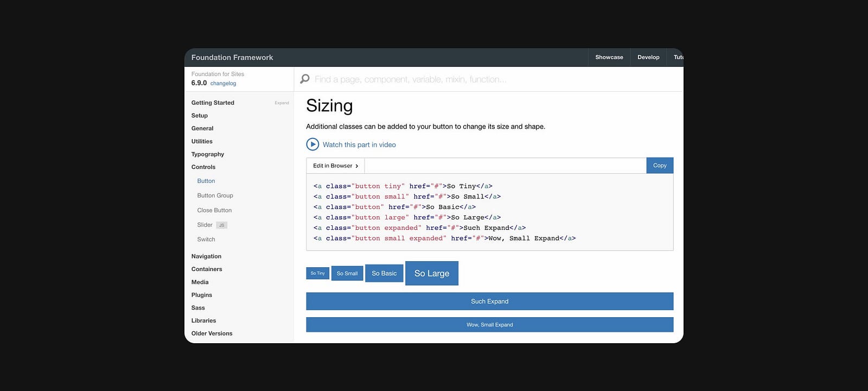
Task: Open the Slider page link
Action: [x=205, y=225]
